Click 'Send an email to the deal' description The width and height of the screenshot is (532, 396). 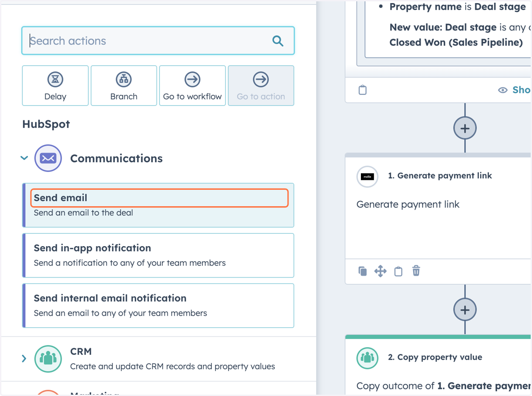pos(83,212)
